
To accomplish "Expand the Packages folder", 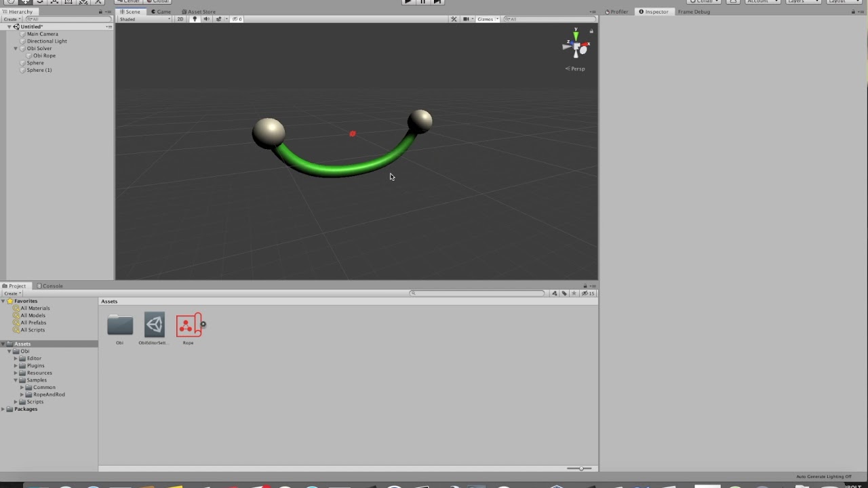I will pos(3,409).
